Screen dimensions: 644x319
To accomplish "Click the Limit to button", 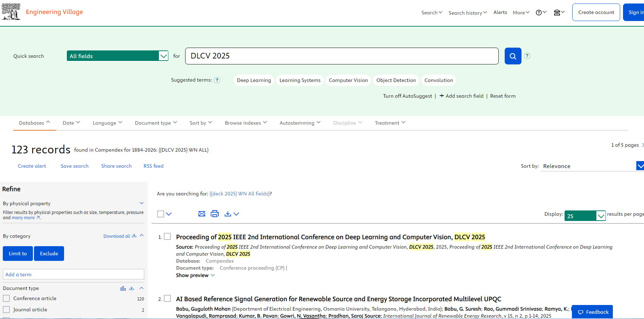I will click(18, 254).
